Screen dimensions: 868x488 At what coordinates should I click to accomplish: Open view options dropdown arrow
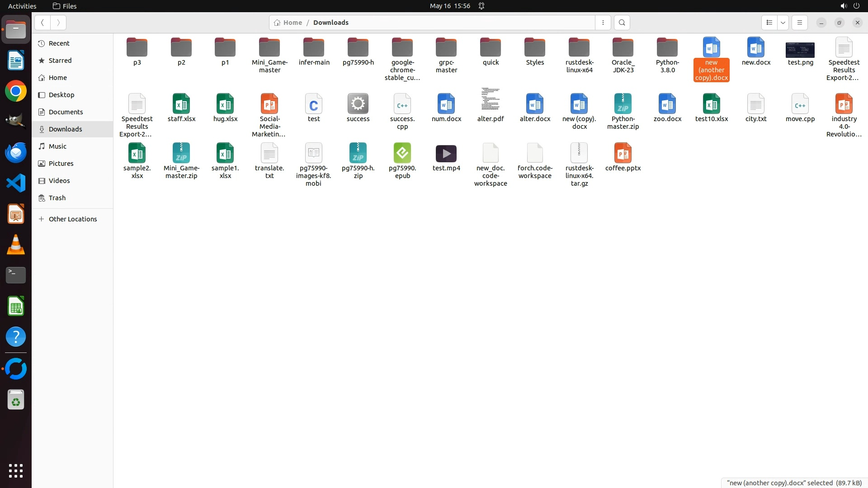[783, 23]
